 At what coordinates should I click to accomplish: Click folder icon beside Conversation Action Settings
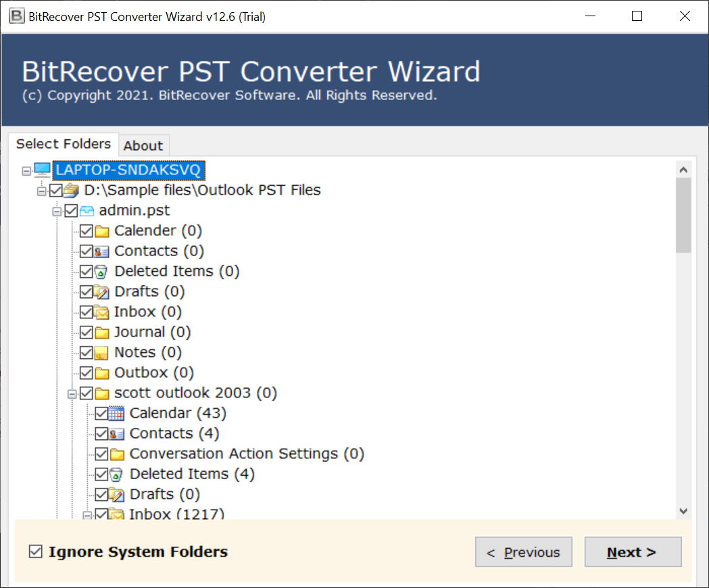click(117, 454)
